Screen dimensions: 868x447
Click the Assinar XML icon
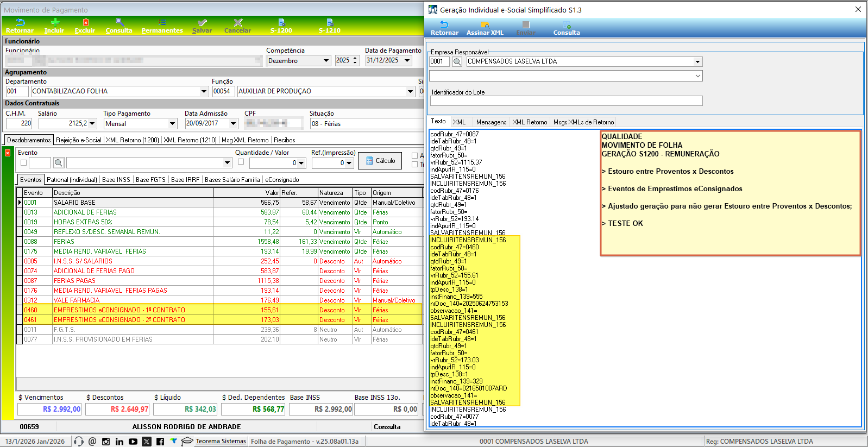coord(485,28)
